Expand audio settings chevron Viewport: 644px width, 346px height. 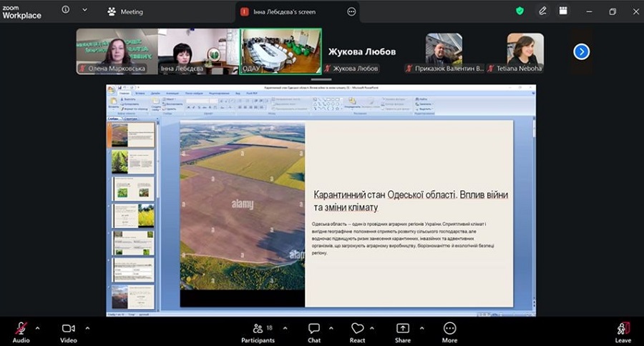point(37,328)
